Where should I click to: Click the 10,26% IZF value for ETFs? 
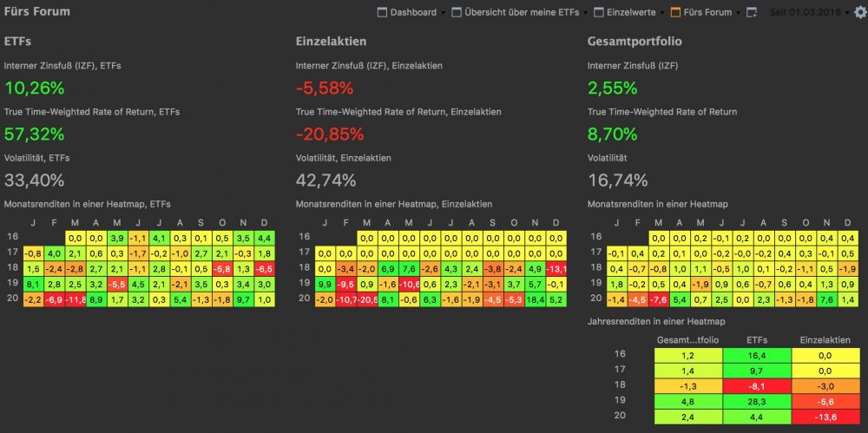pos(35,88)
